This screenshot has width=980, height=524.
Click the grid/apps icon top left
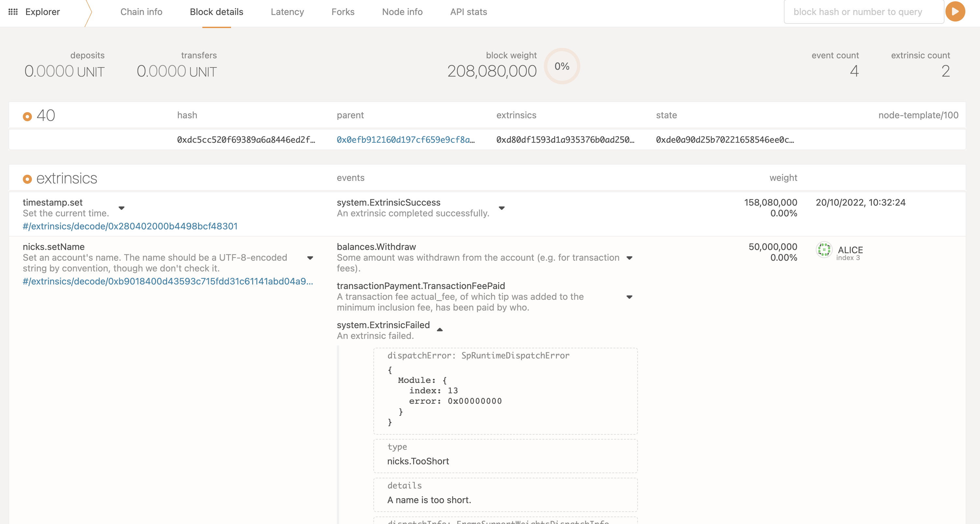[x=13, y=12]
